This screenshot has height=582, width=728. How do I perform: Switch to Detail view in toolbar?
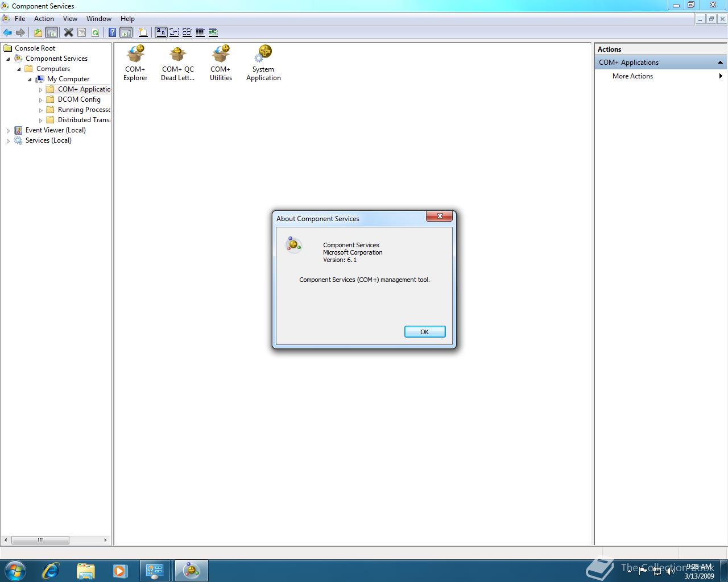200,32
